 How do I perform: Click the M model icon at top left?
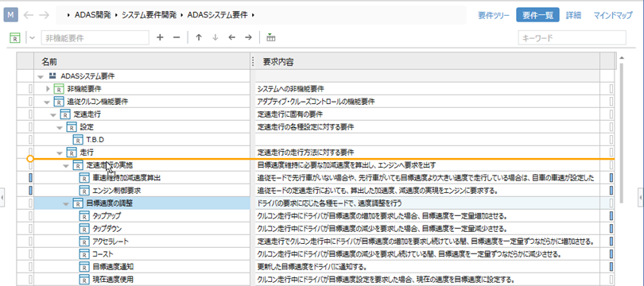tap(11, 15)
